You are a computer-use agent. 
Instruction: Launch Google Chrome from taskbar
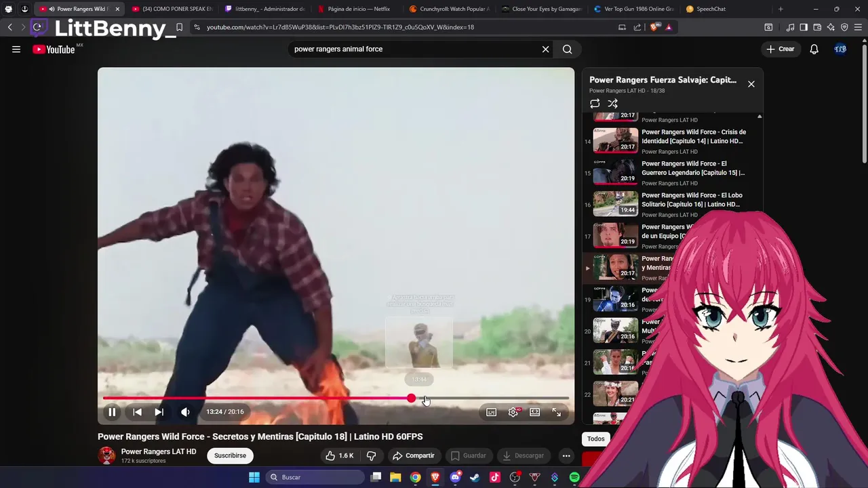(x=415, y=477)
